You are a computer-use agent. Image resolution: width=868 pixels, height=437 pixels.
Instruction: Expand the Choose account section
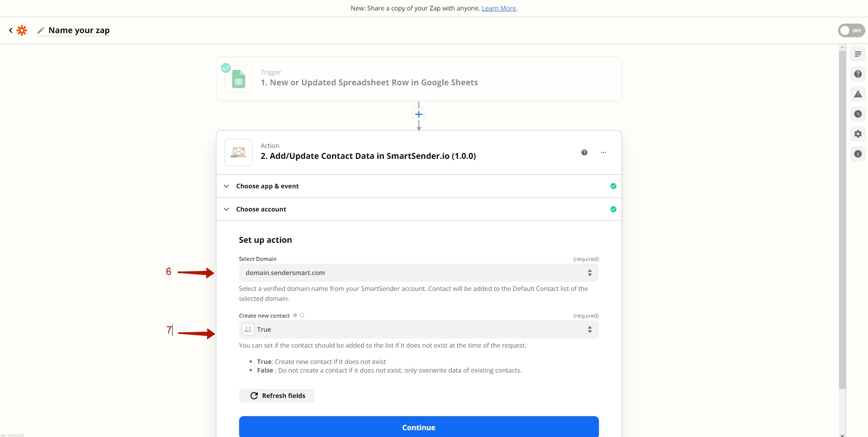(261, 209)
